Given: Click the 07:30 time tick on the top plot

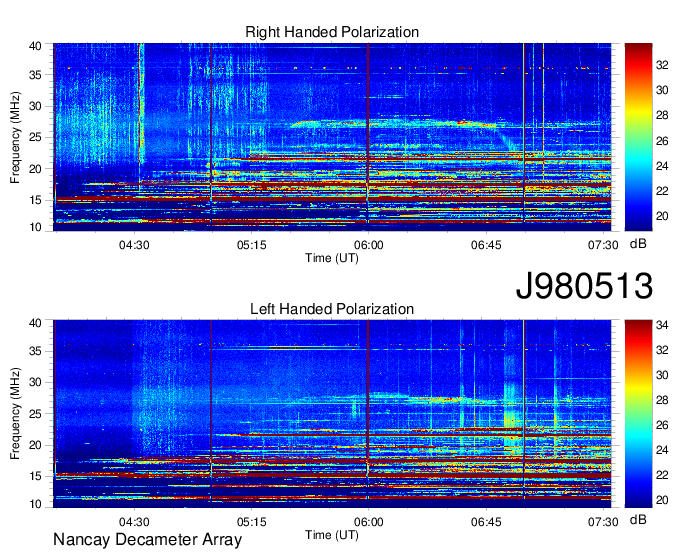Looking at the screenshot, I should tap(603, 245).
